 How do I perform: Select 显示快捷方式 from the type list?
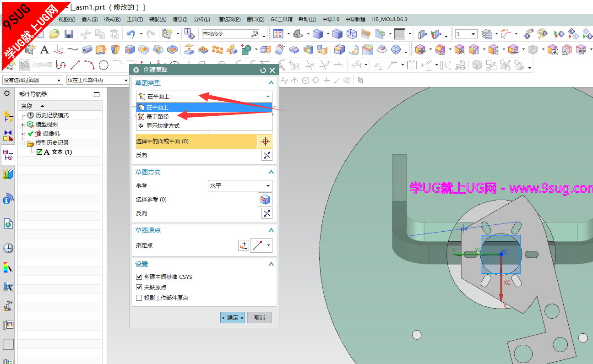tap(204, 126)
